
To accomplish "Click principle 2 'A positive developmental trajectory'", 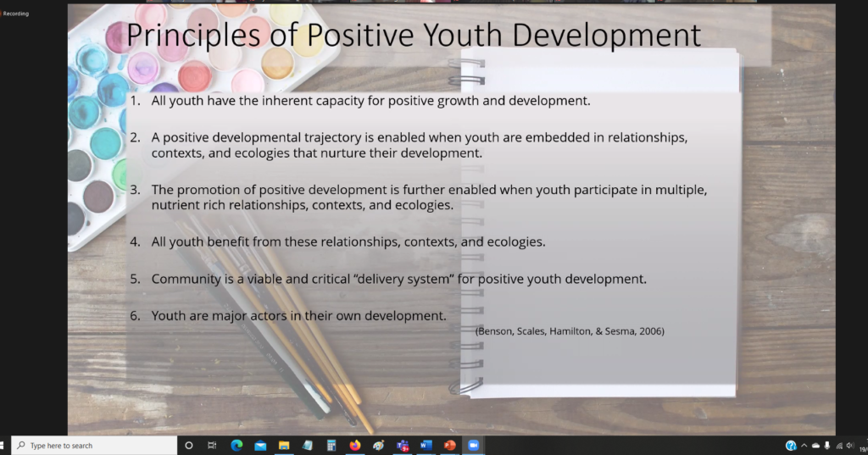I will 420,145.
